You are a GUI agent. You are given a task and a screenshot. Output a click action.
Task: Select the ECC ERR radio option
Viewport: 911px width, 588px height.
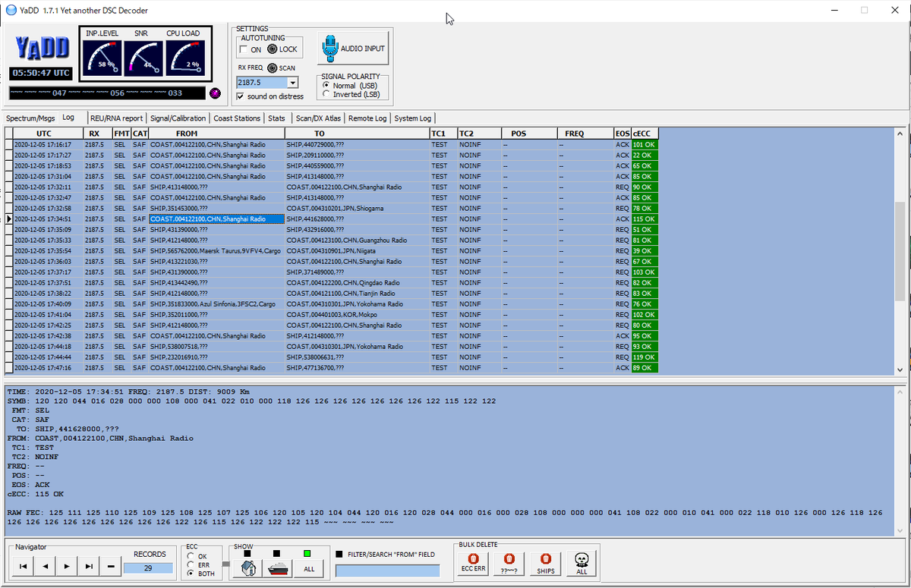coord(191,564)
